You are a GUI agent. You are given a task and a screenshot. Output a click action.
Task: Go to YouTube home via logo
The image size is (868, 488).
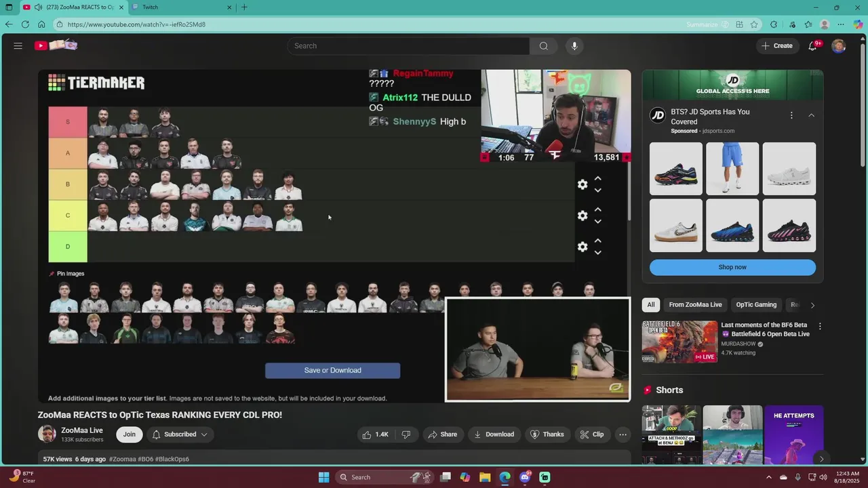[x=56, y=45]
